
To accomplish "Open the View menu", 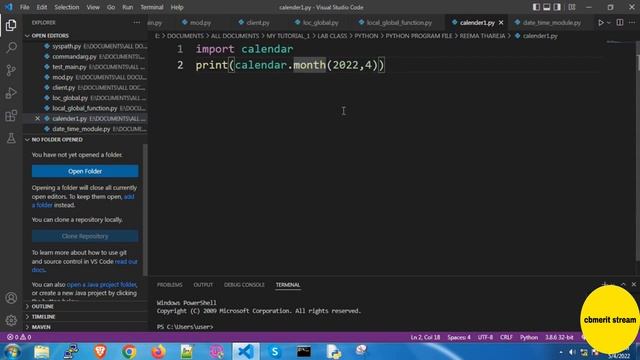I will coord(93,7).
